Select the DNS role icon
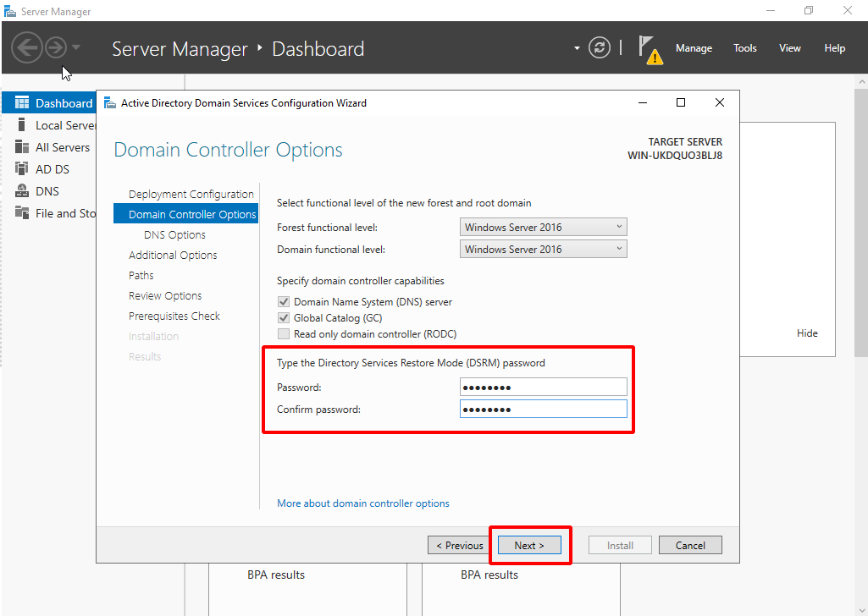 coord(22,191)
